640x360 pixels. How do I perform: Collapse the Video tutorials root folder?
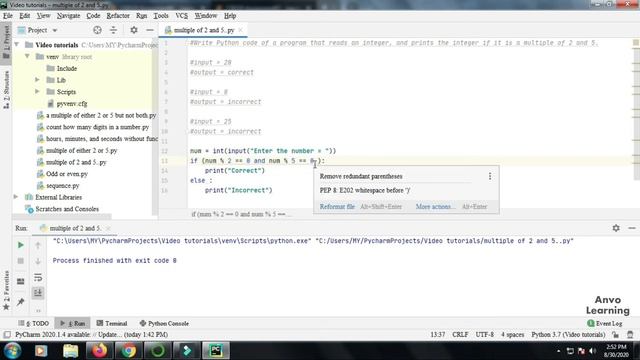[17, 45]
